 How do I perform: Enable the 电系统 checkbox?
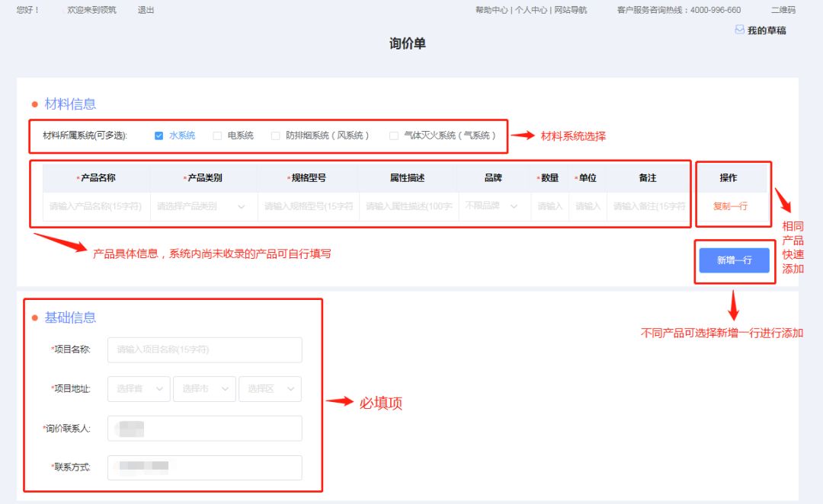coord(217,136)
